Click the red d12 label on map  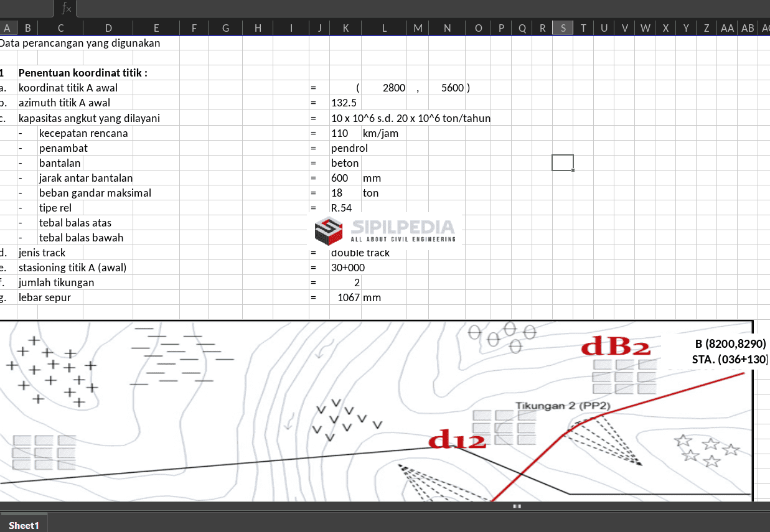(458, 440)
